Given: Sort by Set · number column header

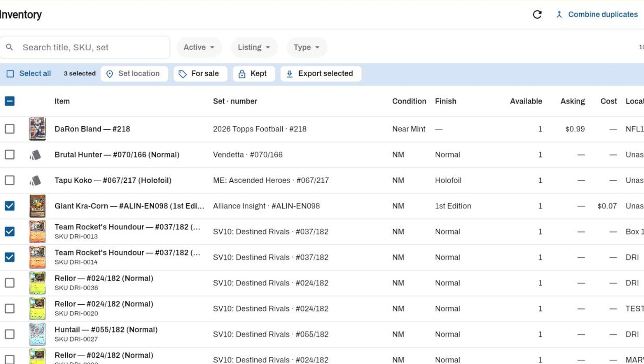Looking at the screenshot, I should click(x=235, y=101).
